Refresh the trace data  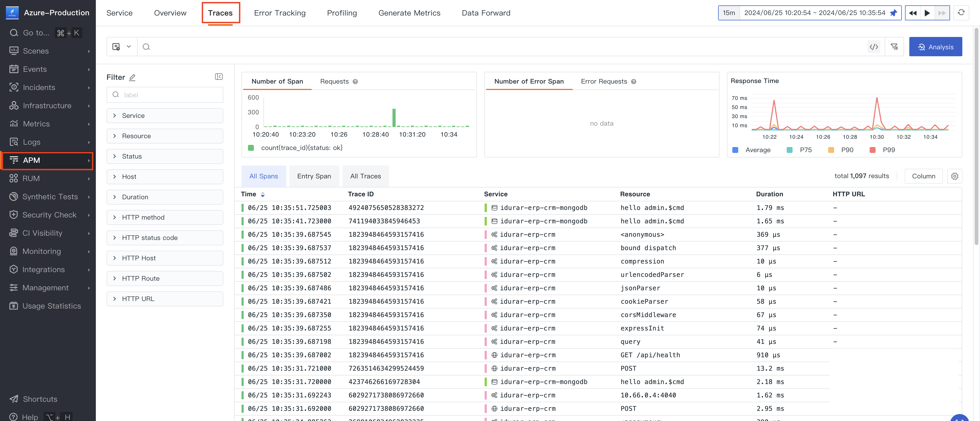(961, 13)
